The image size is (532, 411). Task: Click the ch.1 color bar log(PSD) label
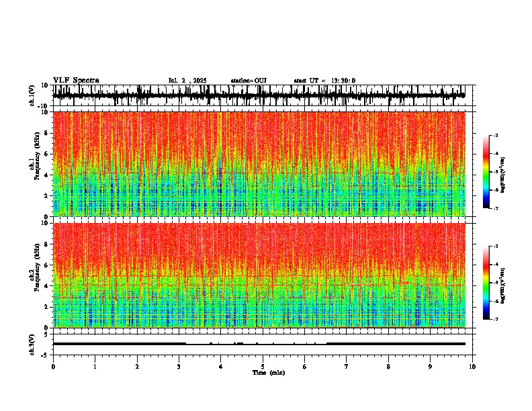502,175
